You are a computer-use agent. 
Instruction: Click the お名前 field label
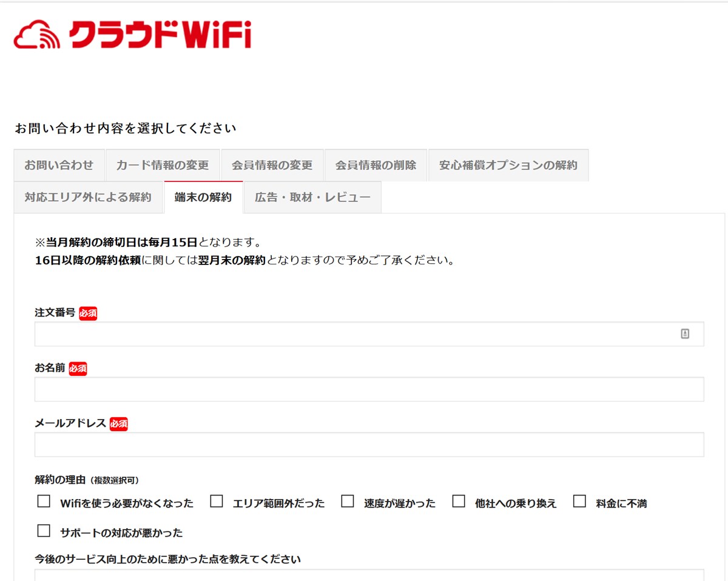(x=50, y=368)
